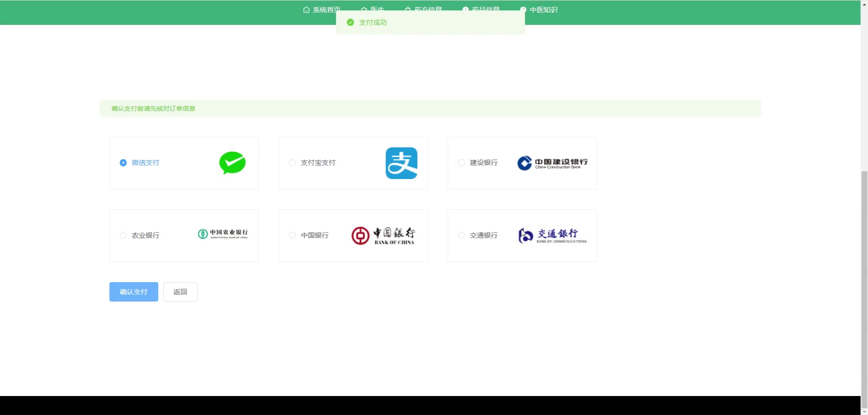
Task: Open the 中医知识 navigation item
Action: [x=539, y=9]
